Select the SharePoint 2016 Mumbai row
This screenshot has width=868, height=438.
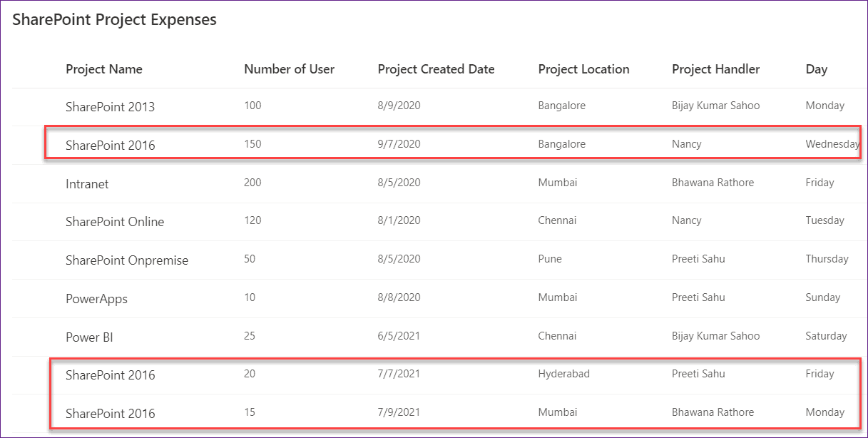click(111, 412)
